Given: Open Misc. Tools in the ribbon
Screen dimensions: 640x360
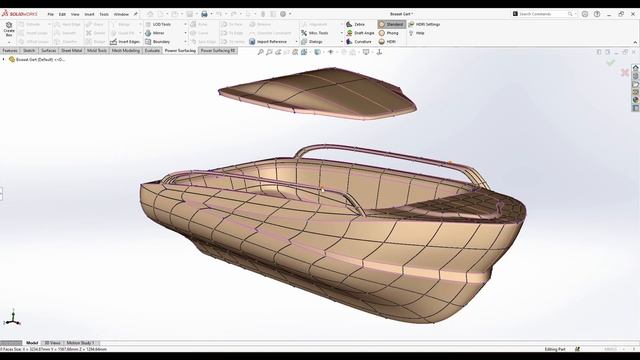Looking at the screenshot, I should 315,33.
